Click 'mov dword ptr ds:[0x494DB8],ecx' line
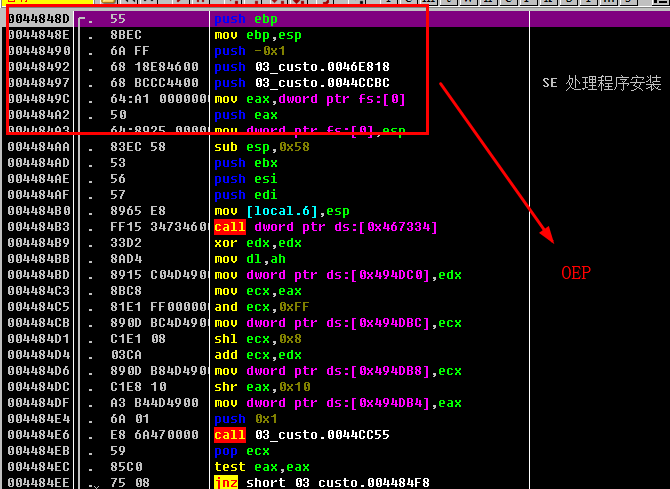The width and height of the screenshot is (670, 489). [x=338, y=371]
